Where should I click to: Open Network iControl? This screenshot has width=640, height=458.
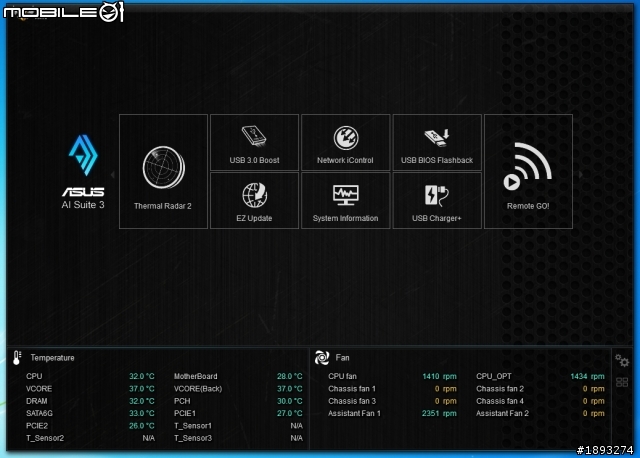(x=345, y=142)
